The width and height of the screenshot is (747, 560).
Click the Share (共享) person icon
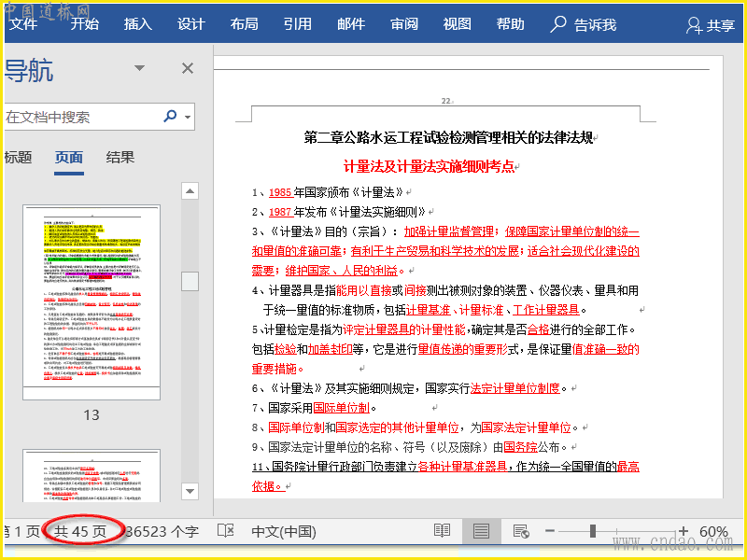(696, 25)
